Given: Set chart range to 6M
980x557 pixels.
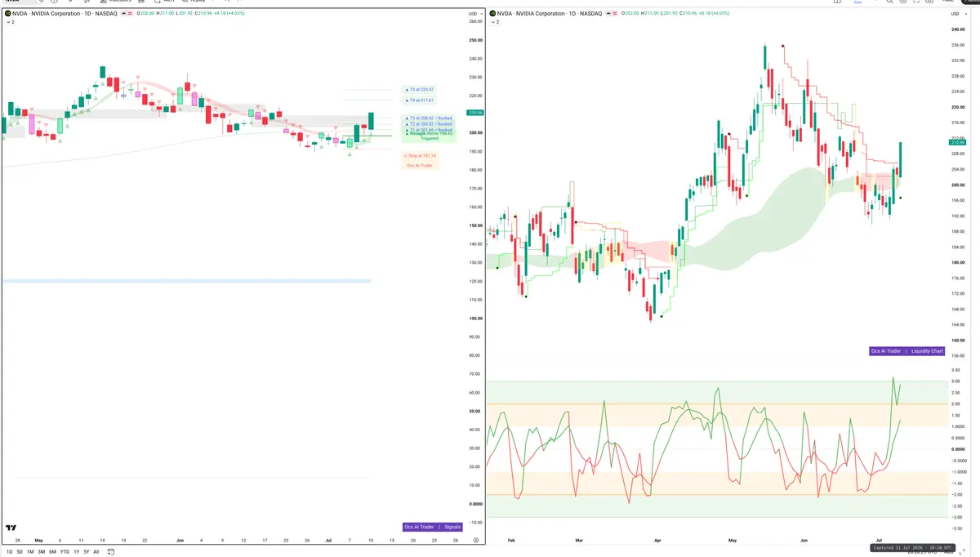Looking at the screenshot, I should [52, 551].
